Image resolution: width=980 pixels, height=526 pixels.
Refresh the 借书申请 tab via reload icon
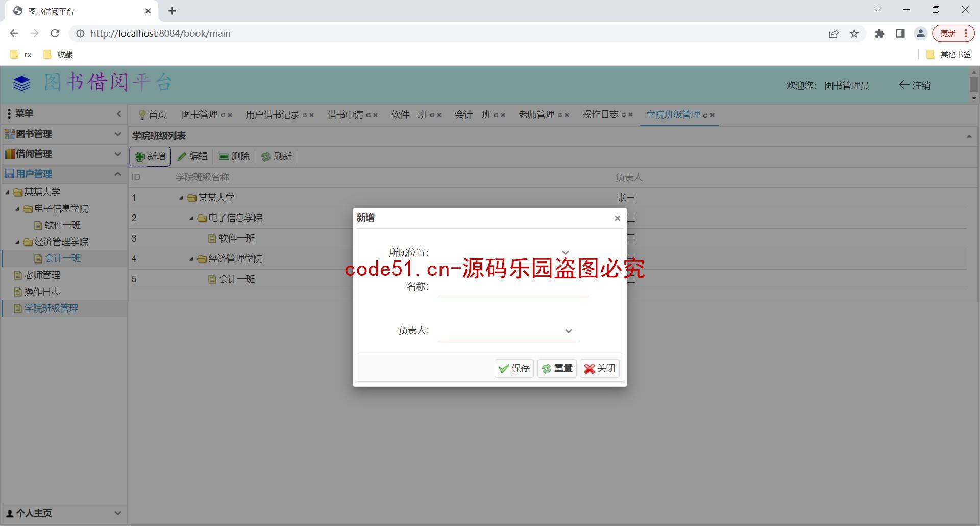click(369, 115)
